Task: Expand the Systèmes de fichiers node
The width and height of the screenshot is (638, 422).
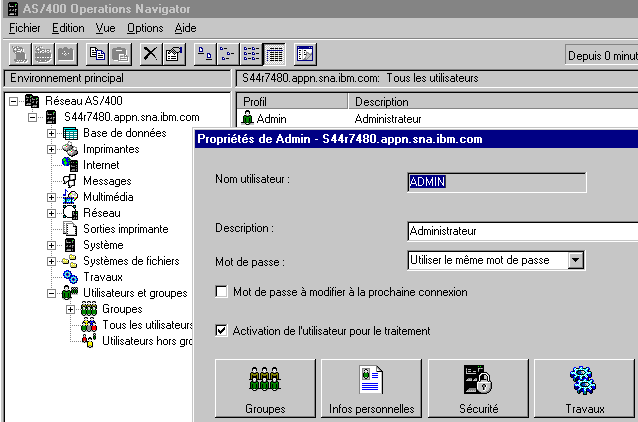Action: [x=51, y=261]
